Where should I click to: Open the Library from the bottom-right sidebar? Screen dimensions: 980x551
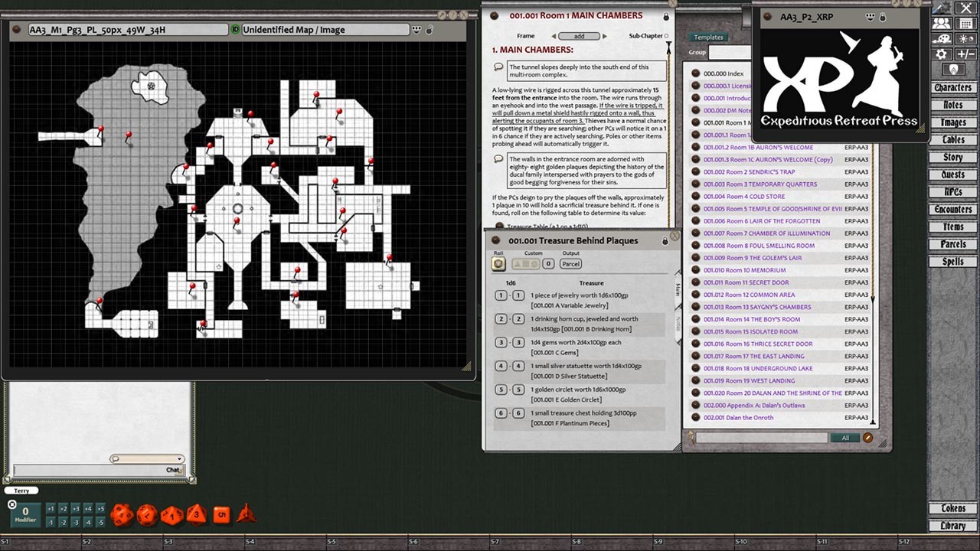952,526
